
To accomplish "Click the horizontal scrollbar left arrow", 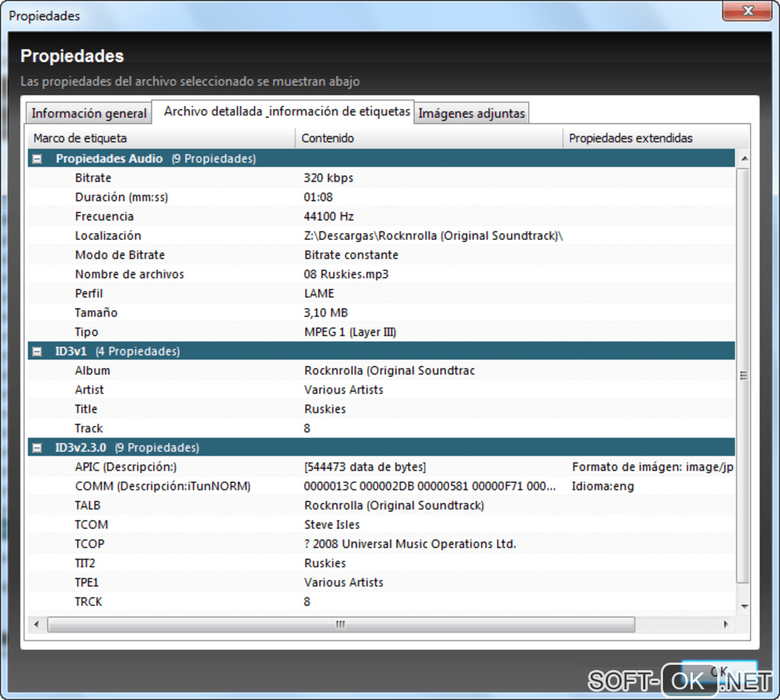I will coord(36,624).
